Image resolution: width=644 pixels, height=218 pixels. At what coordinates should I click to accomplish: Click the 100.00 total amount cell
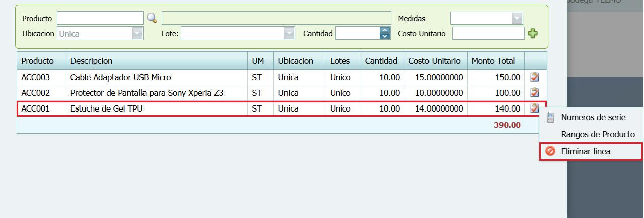pos(496,93)
